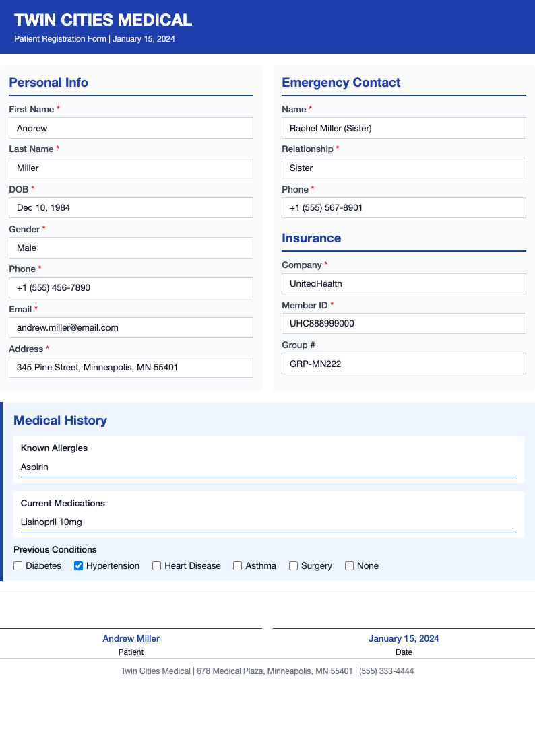Select the Email address input
535x756 pixels.
coord(131,327)
